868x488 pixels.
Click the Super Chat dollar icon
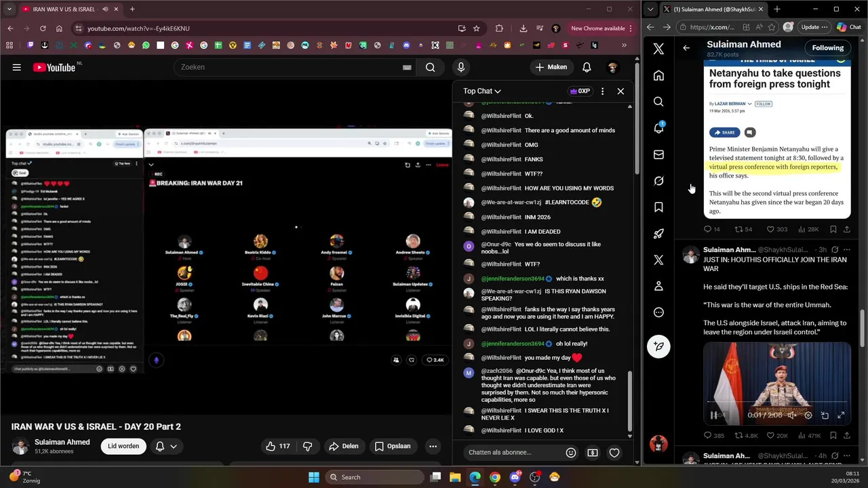[x=593, y=452]
